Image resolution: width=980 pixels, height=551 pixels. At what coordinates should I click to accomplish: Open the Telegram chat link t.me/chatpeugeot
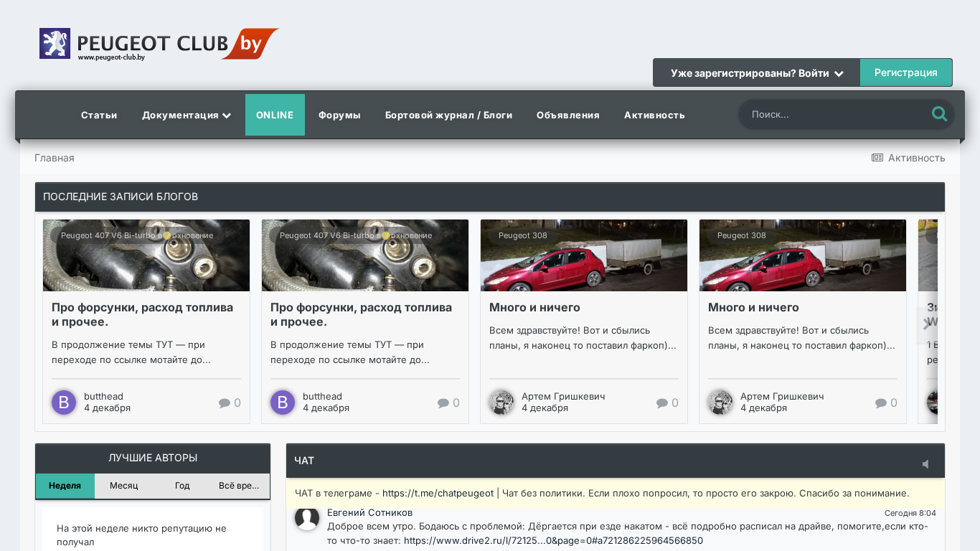438,494
